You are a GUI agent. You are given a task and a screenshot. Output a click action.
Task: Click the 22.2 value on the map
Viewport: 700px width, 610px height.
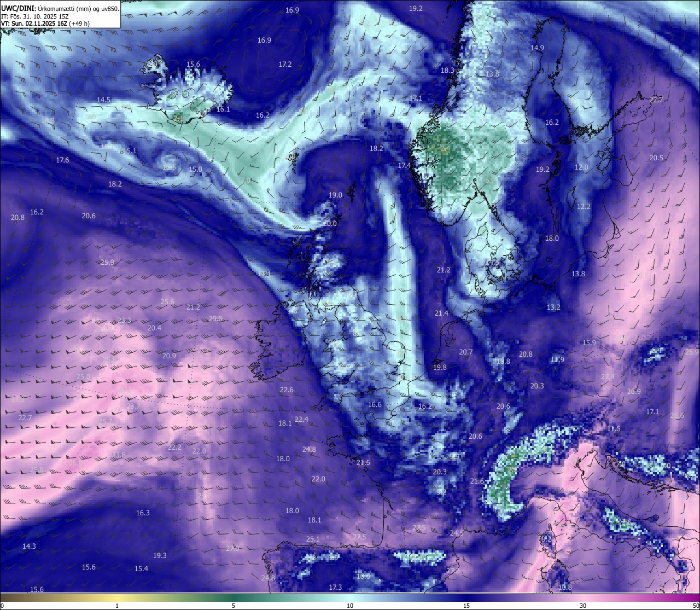point(174,447)
